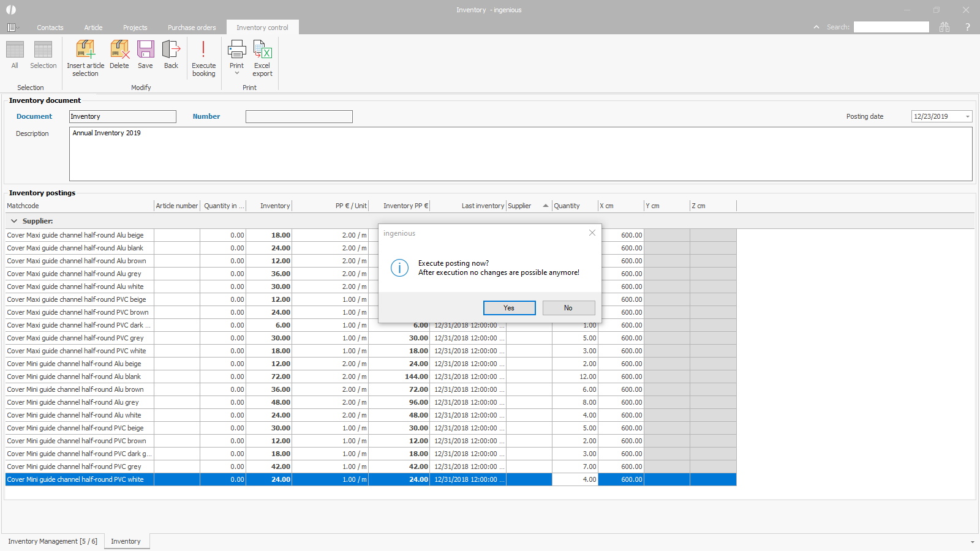Collapse the Supplier group row
The image size is (980, 551).
click(14, 221)
